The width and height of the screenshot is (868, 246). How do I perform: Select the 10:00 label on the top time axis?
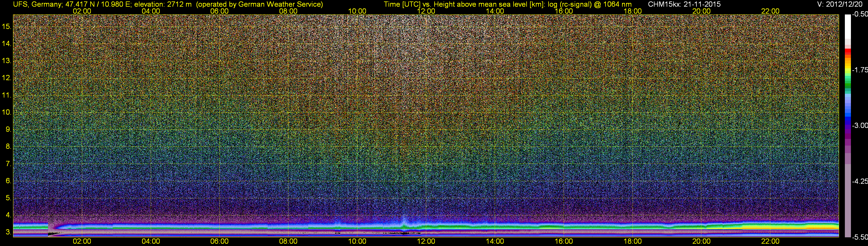tap(357, 11)
